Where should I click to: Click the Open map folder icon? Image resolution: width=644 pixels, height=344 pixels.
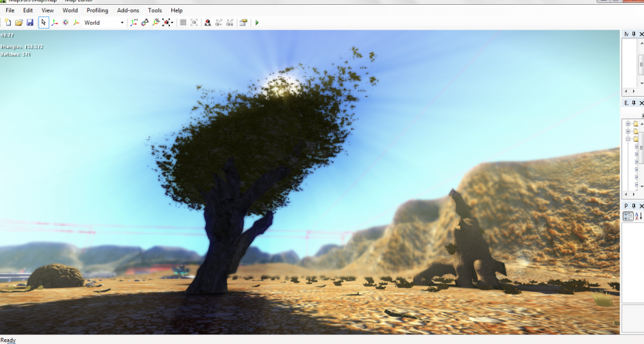pyautogui.click(x=19, y=23)
